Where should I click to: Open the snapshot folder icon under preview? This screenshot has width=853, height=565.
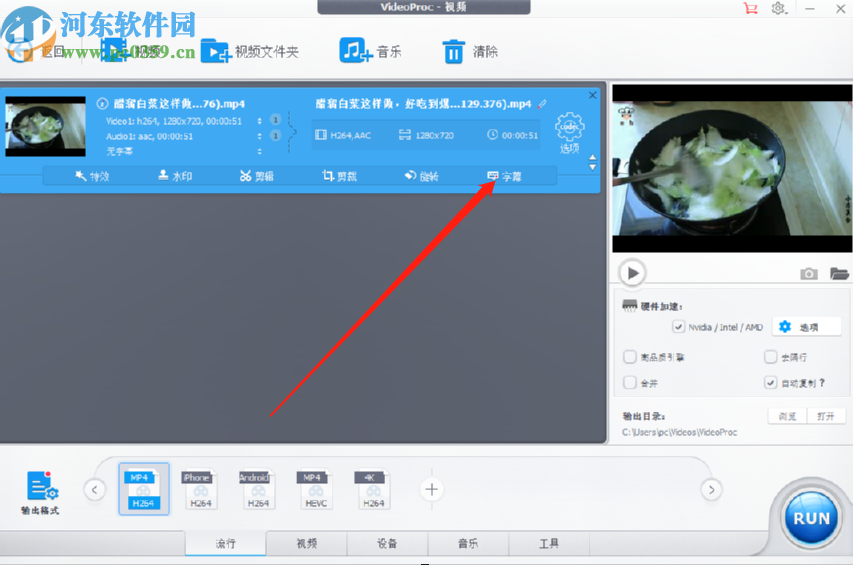pos(839,274)
